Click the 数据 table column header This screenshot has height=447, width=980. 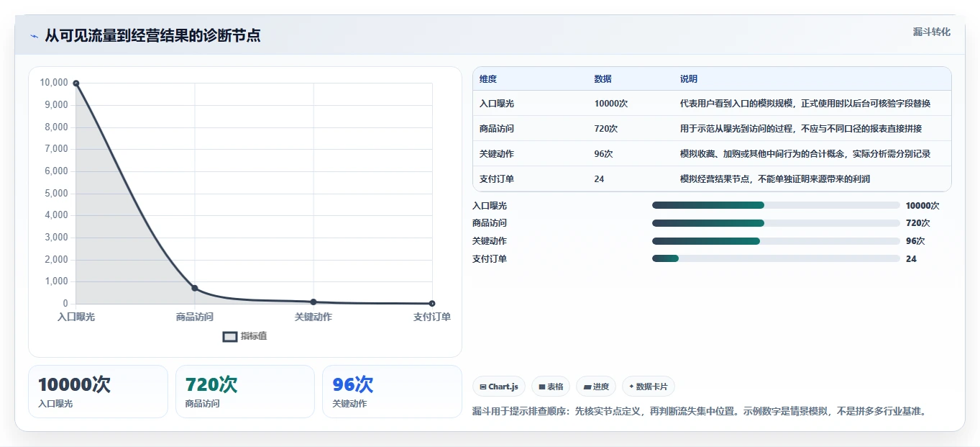tap(603, 78)
